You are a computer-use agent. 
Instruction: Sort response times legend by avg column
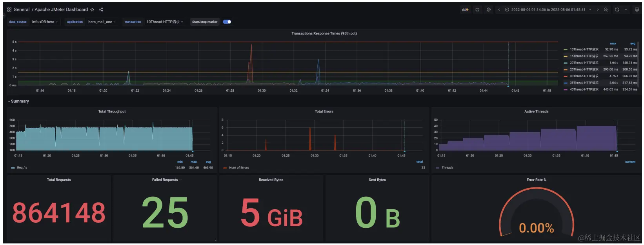pos(633,44)
